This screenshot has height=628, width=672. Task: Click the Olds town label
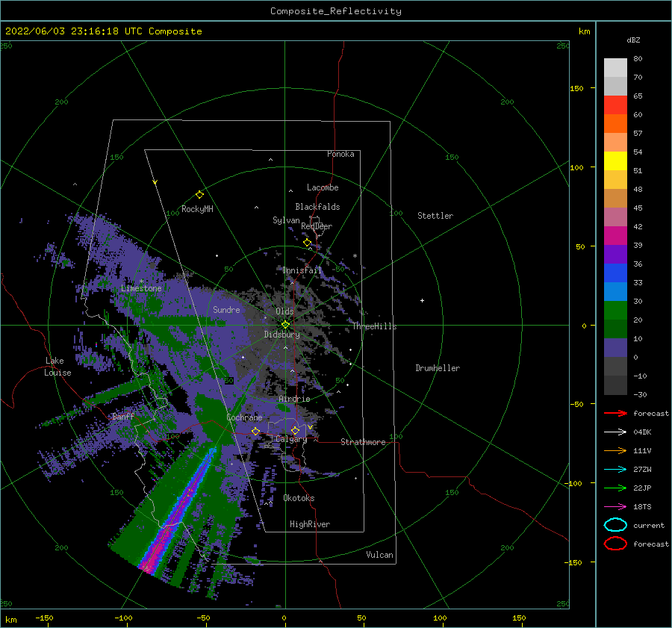284,311
